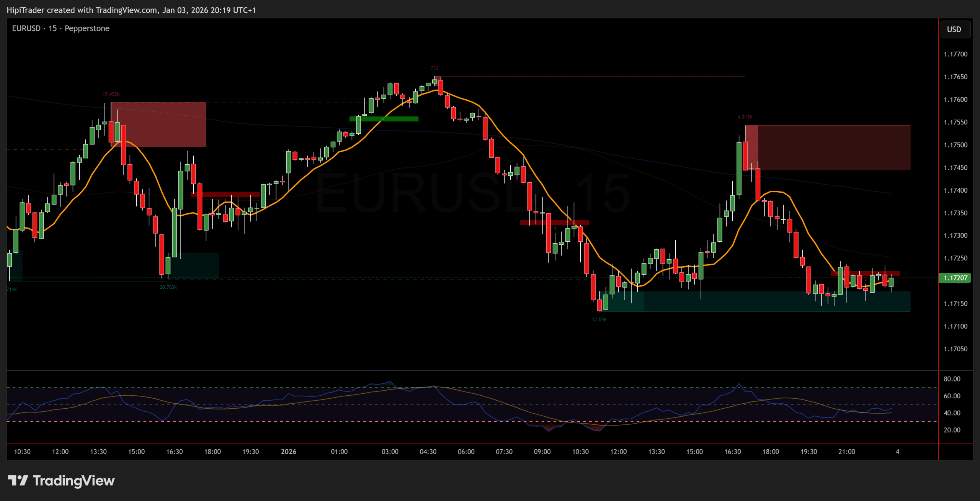Click the 09:00 time axis label
The width and height of the screenshot is (980, 501).
click(542, 452)
